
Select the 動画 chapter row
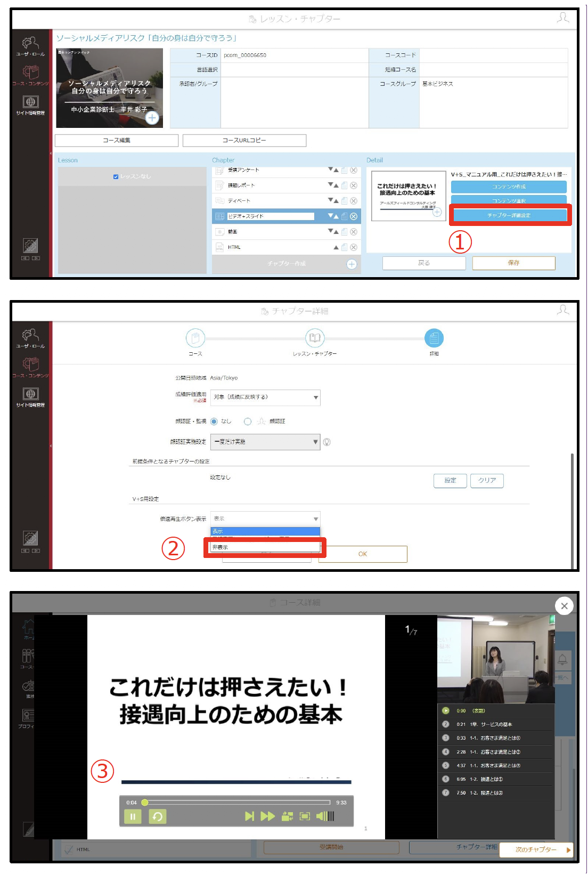(287, 232)
